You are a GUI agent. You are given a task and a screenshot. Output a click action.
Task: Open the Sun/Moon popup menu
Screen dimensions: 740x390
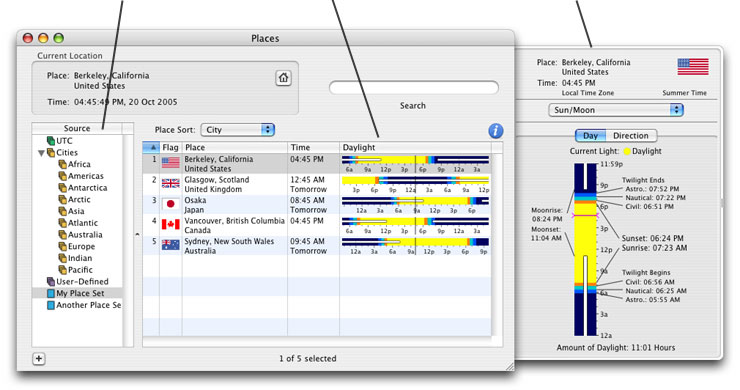click(616, 110)
